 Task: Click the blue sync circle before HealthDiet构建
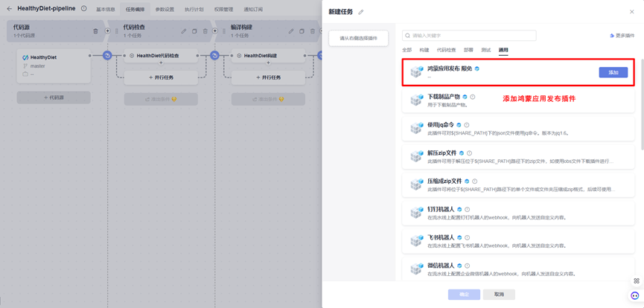[x=215, y=56]
